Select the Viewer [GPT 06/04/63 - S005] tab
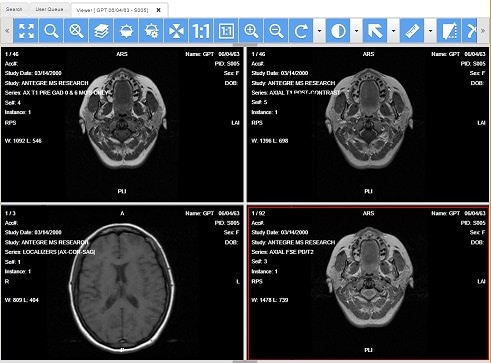 (112, 10)
